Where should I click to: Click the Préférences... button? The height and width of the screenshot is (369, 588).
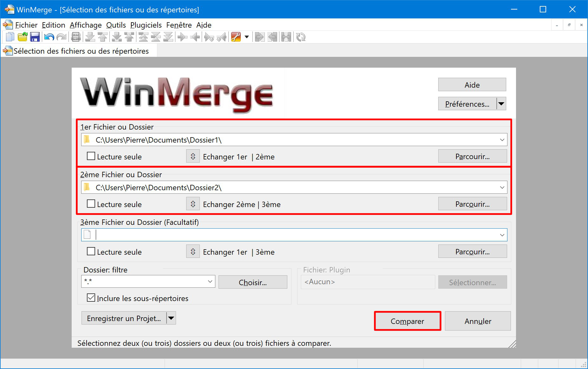tap(467, 104)
